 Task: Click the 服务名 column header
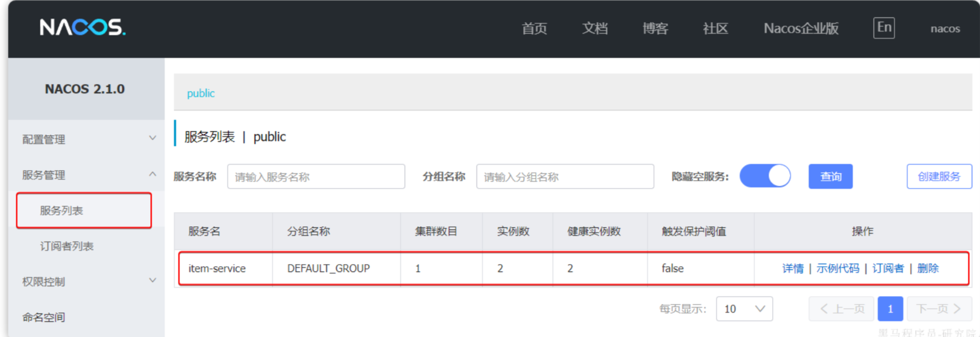(204, 231)
